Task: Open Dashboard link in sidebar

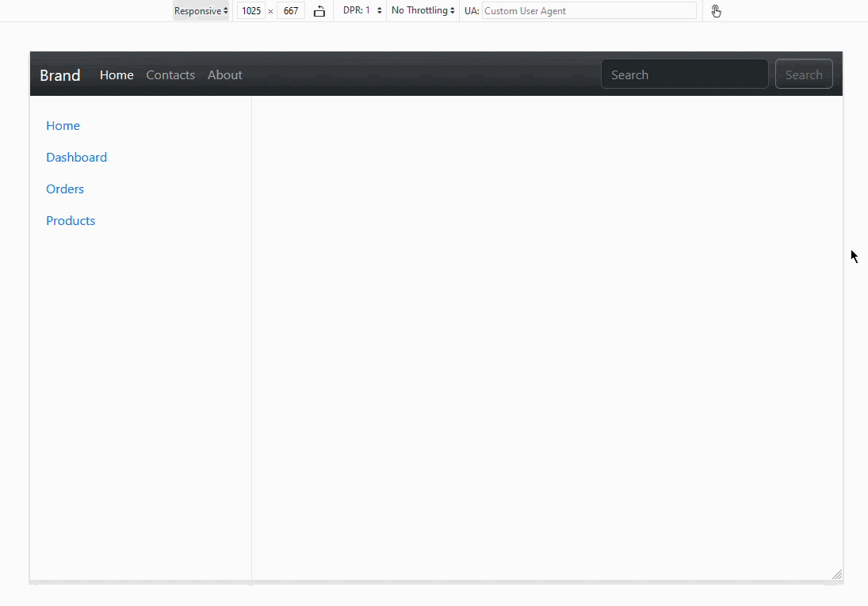Action: click(76, 157)
